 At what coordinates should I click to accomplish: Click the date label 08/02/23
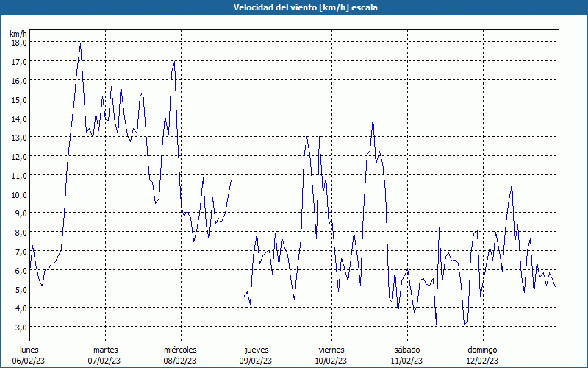[179, 361]
